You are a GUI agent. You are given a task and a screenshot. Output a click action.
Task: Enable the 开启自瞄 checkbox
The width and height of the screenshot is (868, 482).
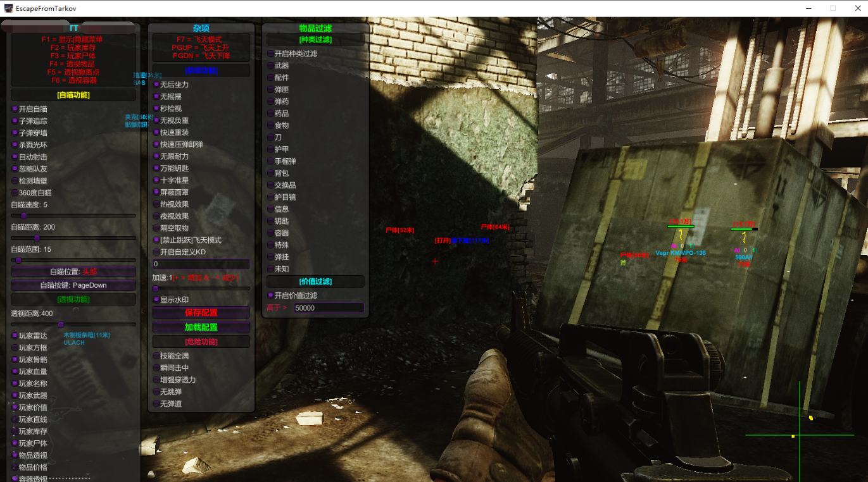tap(15, 109)
